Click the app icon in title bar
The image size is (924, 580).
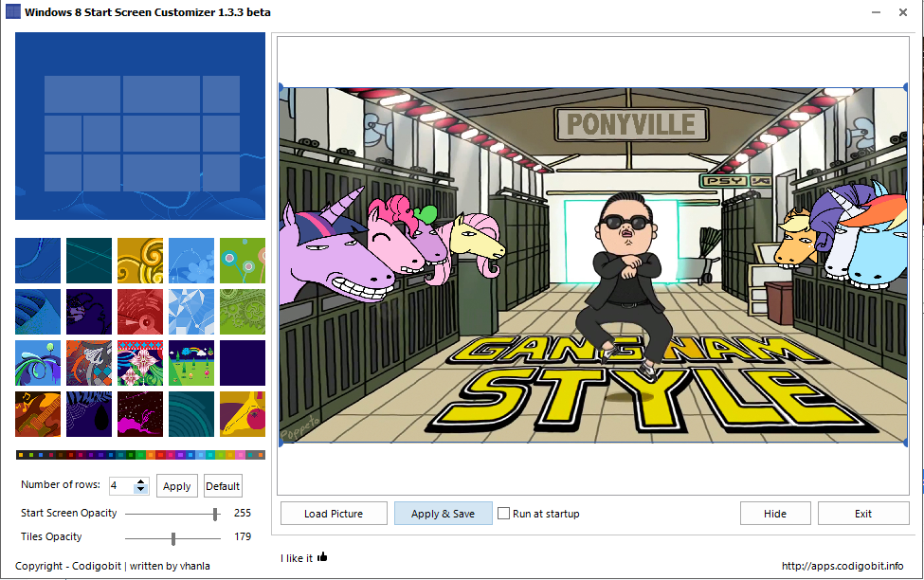13,11
